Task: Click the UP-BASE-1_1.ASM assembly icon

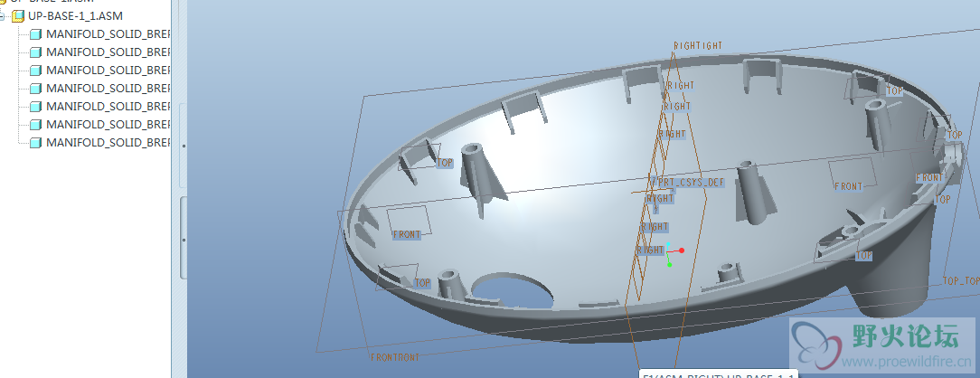Action: tap(17, 15)
